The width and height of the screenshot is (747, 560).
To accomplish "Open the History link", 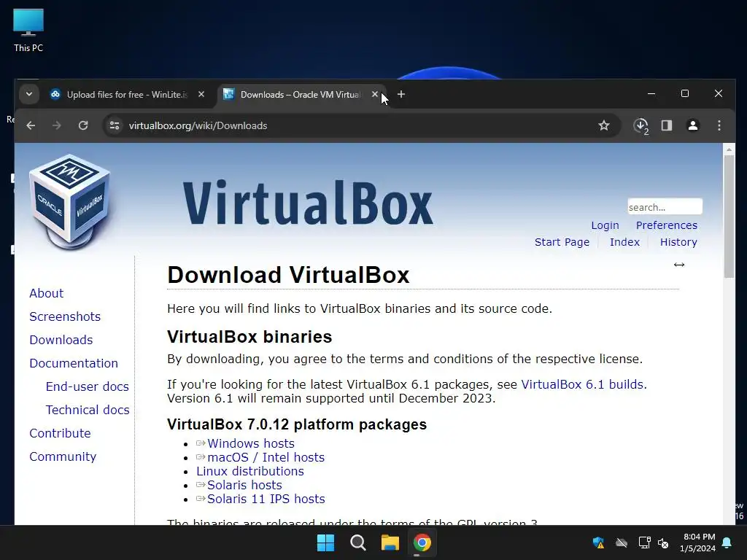I will 678,242.
